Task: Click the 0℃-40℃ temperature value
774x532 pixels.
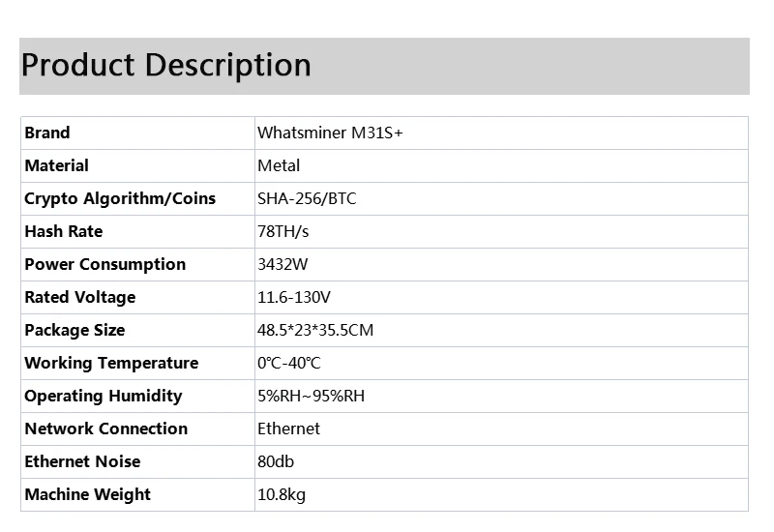Action: coord(288,364)
